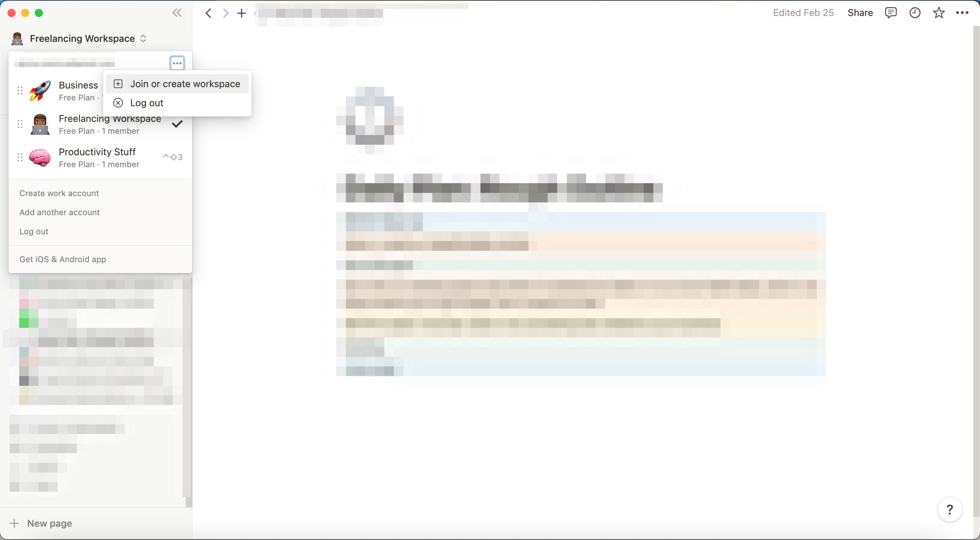Viewport: 980px width, 540px height.
Task: Click Freelancing Workspace dropdown header
Action: (80, 38)
